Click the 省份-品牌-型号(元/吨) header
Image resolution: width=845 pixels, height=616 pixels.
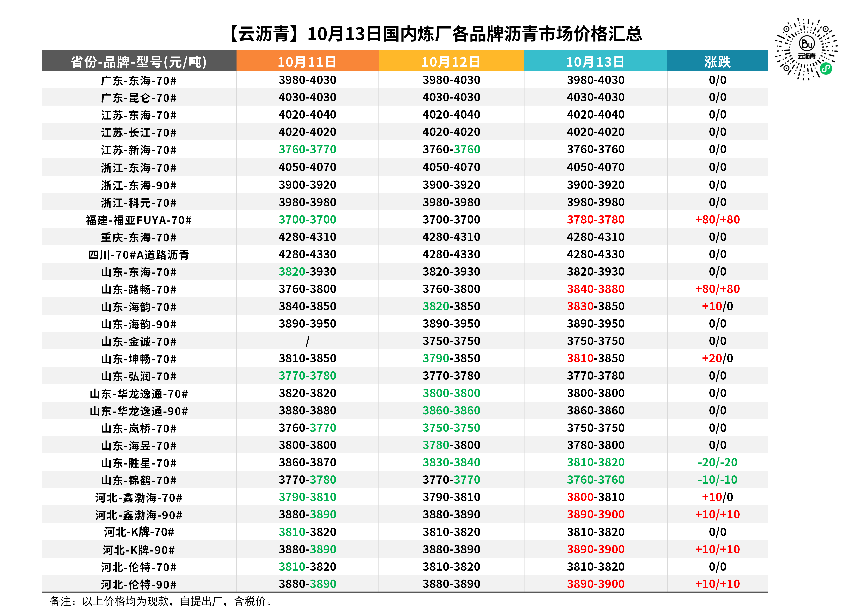(139, 61)
